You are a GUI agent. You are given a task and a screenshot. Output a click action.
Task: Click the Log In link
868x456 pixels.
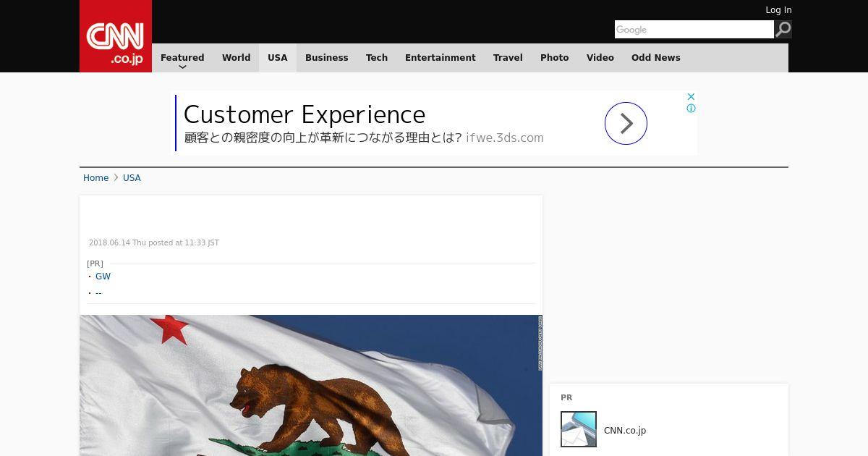point(778,10)
